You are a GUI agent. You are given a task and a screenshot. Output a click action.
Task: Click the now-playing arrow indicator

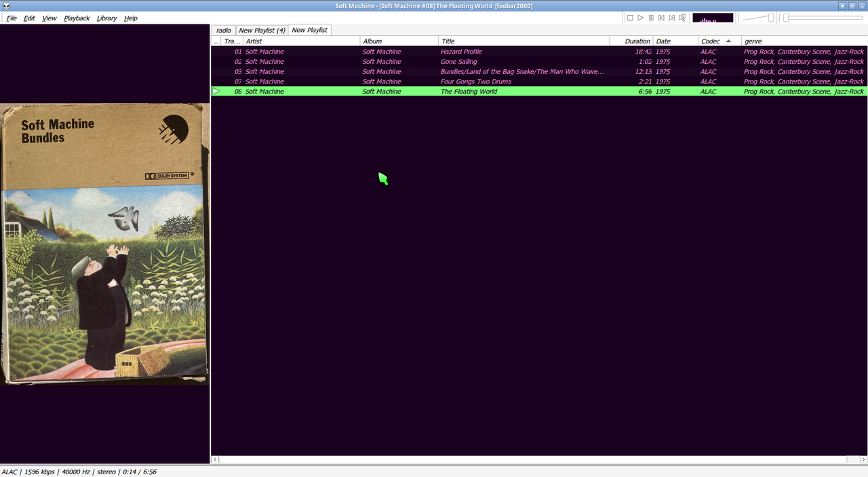point(216,92)
